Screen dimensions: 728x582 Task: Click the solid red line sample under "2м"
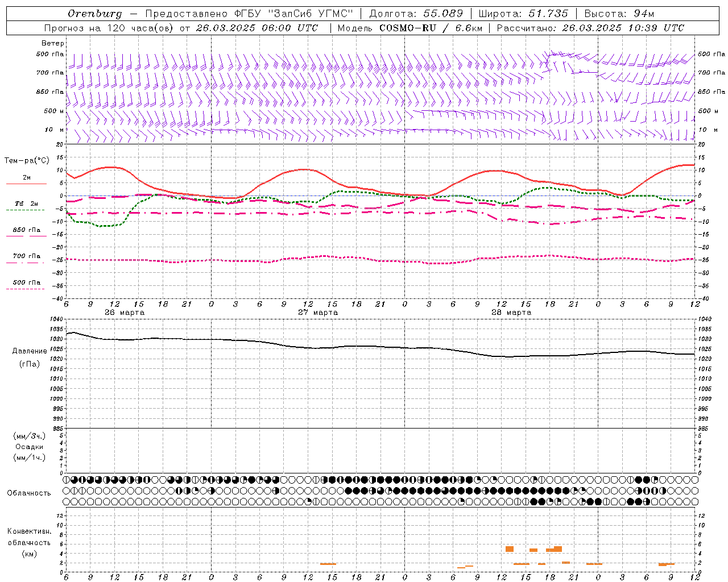(x=26, y=184)
